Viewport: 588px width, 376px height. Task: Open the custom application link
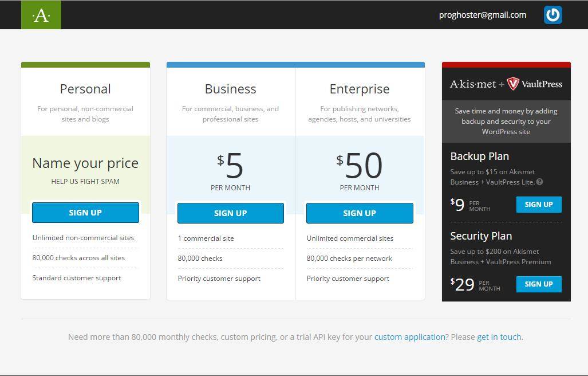(x=409, y=337)
